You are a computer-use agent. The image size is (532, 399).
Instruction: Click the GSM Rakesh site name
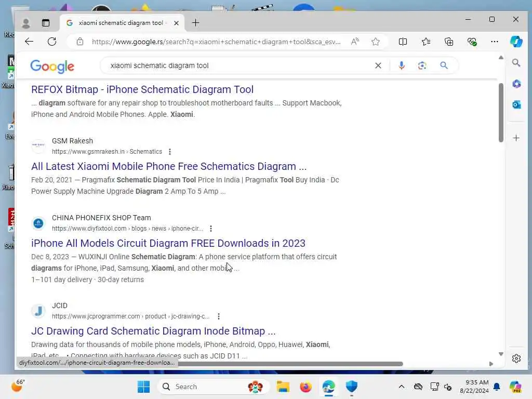(72, 141)
